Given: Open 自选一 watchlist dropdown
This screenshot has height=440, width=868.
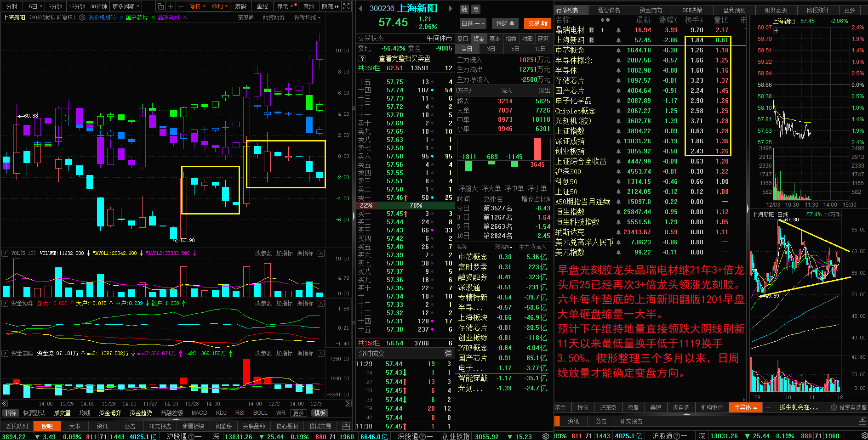Looking at the screenshot, I should click(473, 23).
